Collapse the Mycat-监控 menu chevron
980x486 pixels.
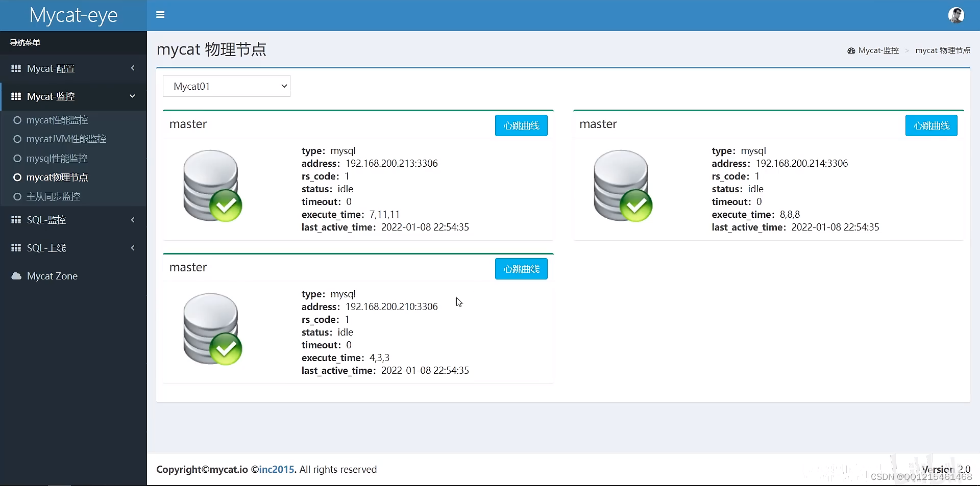[x=133, y=96]
